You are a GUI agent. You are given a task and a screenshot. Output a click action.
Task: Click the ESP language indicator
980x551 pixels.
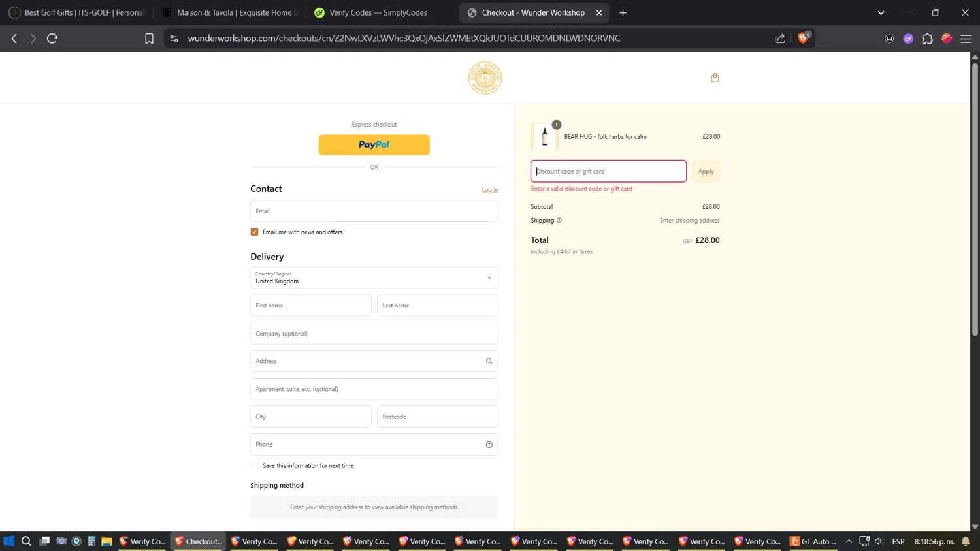pos(898,541)
